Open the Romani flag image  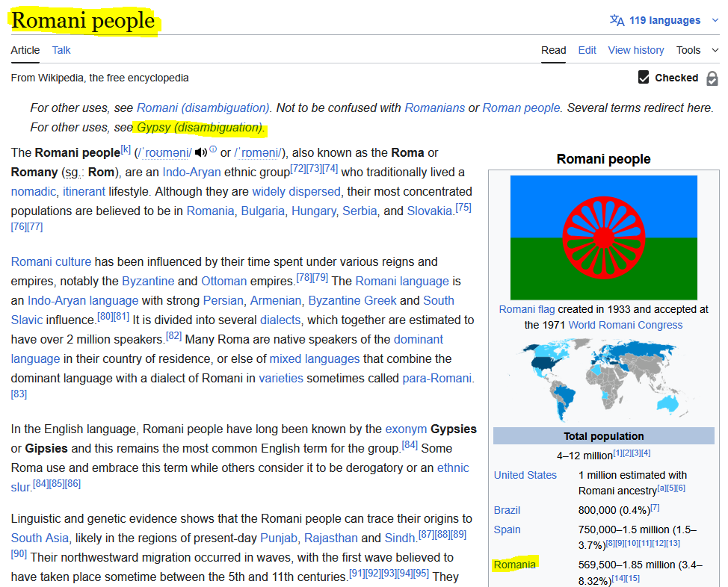604,237
